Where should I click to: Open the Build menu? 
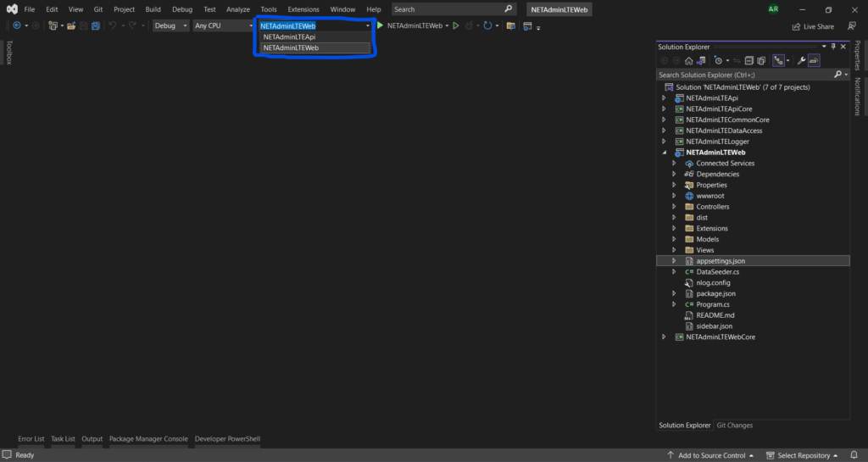(x=153, y=9)
